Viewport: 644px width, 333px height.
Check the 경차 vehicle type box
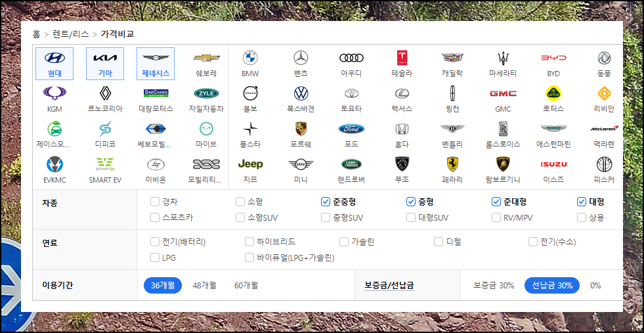coord(154,202)
